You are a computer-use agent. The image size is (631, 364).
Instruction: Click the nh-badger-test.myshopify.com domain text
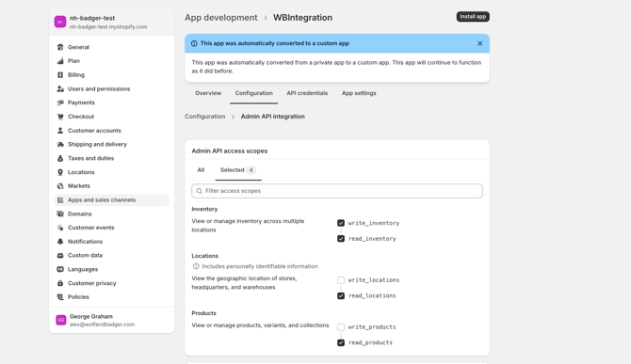click(x=108, y=27)
